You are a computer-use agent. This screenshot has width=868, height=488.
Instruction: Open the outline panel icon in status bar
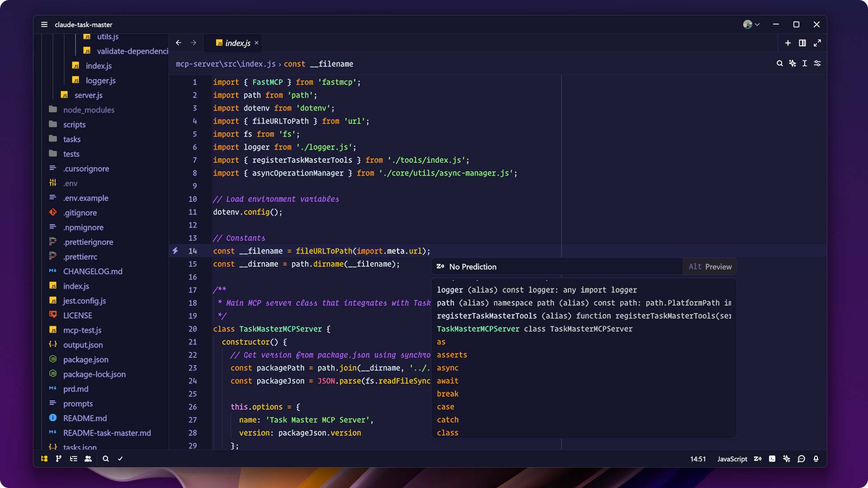[x=74, y=459]
